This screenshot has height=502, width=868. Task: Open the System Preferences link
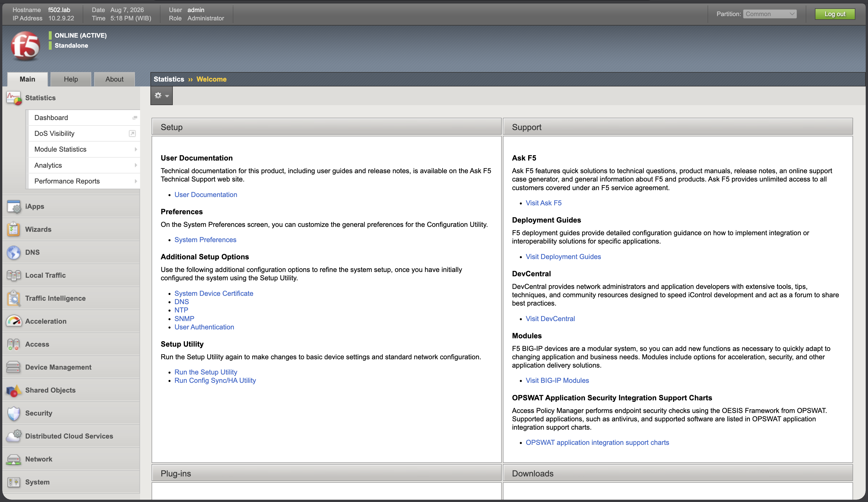pos(205,240)
